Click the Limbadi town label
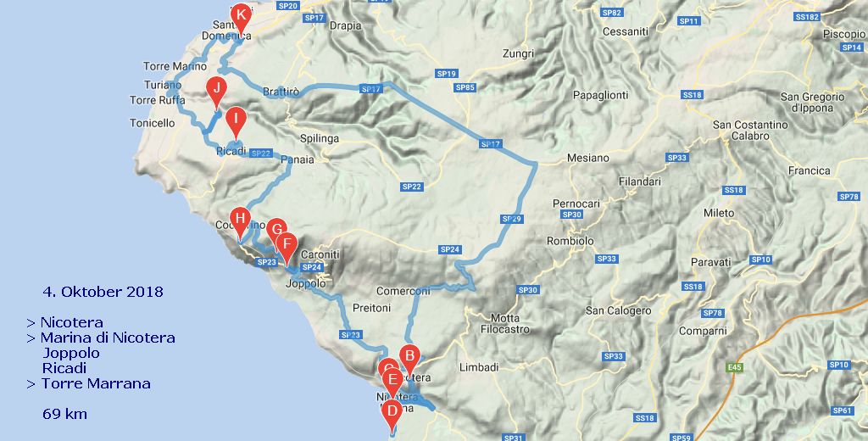This screenshot has width=868, height=441. [x=479, y=367]
